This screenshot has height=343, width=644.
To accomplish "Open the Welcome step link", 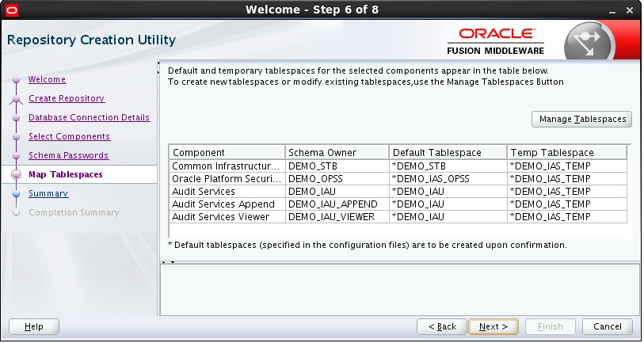I will click(x=47, y=79).
